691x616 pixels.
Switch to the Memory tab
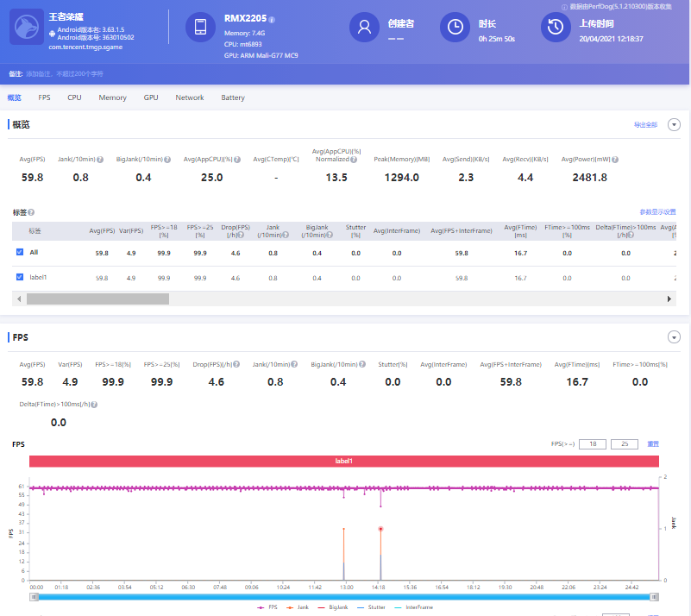click(112, 97)
